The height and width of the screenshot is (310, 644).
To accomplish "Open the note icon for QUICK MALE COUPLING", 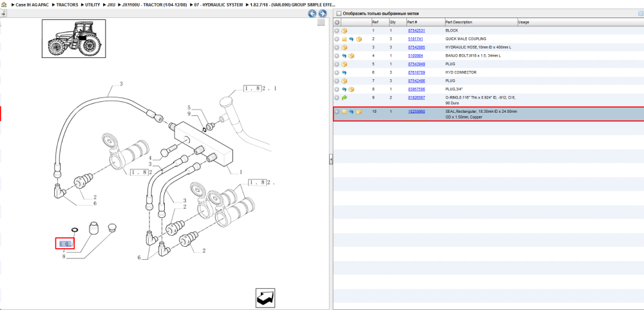I will coord(344,39).
